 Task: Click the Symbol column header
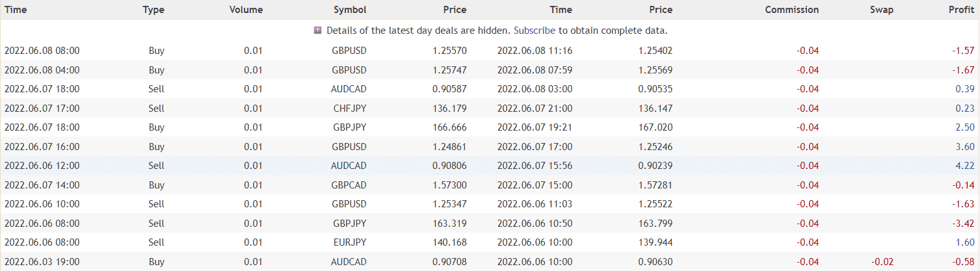pyautogui.click(x=350, y=10)
